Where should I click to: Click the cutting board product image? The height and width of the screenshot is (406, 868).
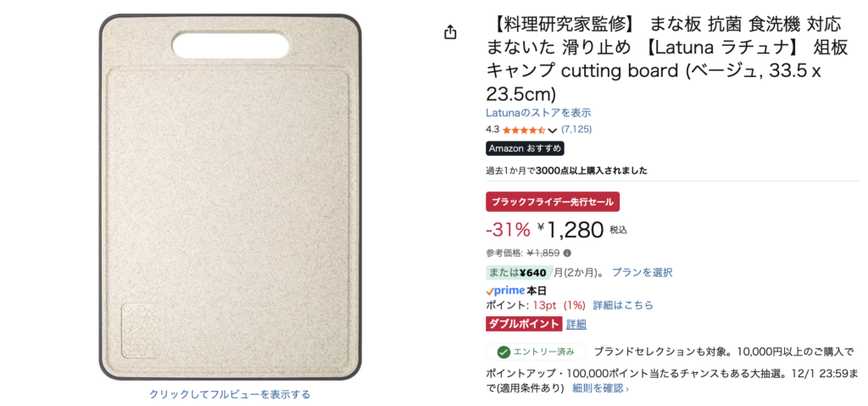tap(230, 197)
